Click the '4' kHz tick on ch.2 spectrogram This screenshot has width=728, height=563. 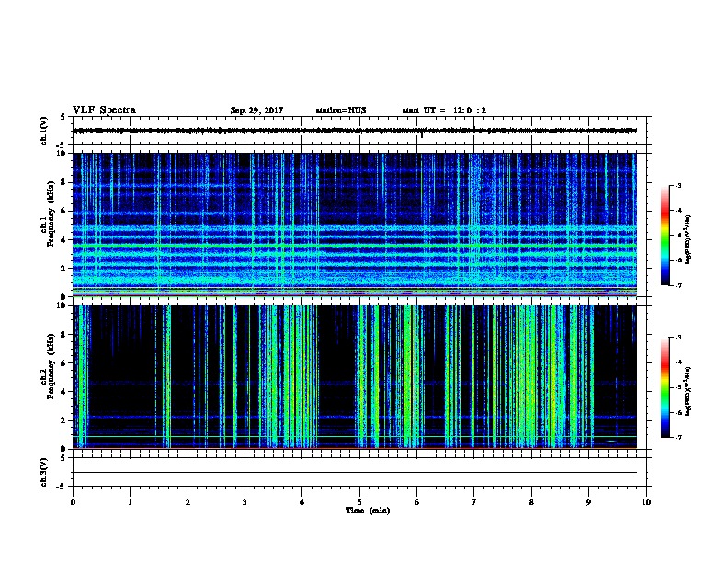(x=63, y=392)
